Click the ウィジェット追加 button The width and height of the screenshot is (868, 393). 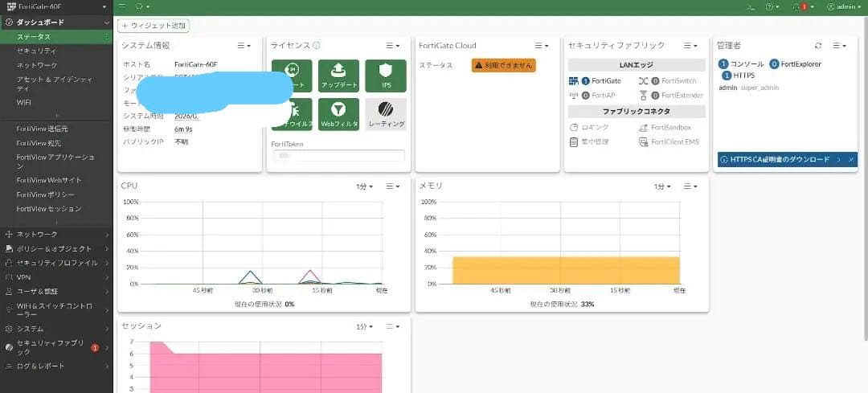pos(154,26)
